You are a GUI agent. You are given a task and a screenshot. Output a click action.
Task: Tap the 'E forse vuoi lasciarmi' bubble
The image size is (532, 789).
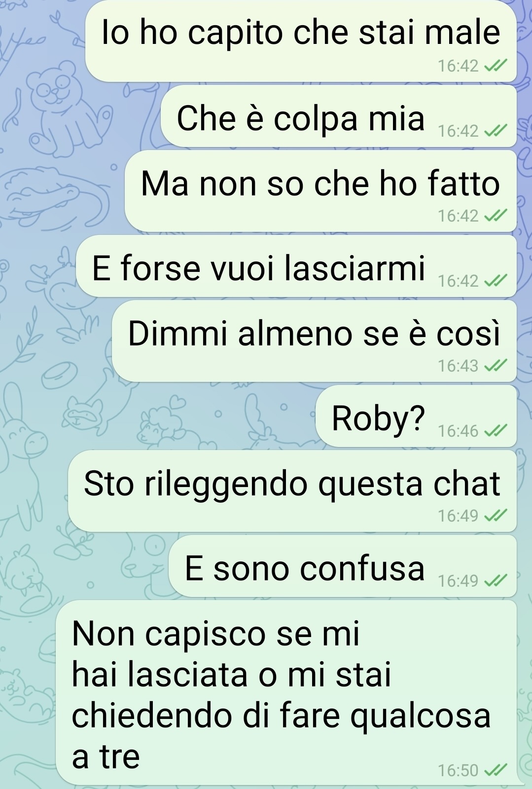(x=296, y=266)
